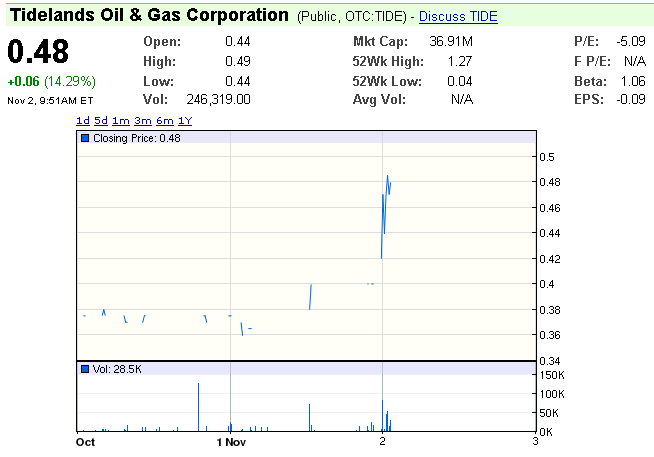Viewport: 654px width, 457px height.
Task: Click the Vol: 28.5K legend label
Action: pyautogui.click(x=117, y=369)
